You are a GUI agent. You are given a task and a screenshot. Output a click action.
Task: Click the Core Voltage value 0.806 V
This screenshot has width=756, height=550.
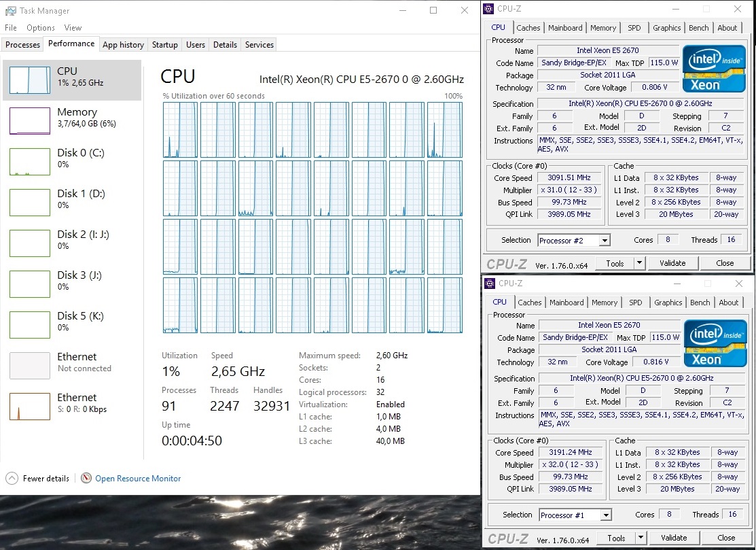[x=655, y=87]
